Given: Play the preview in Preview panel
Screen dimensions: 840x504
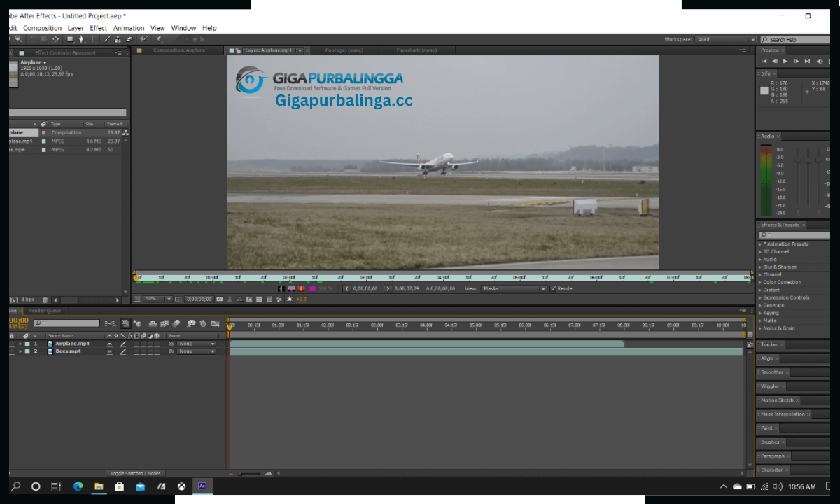Looking at the screenshot, I should (x=785, y=62).
